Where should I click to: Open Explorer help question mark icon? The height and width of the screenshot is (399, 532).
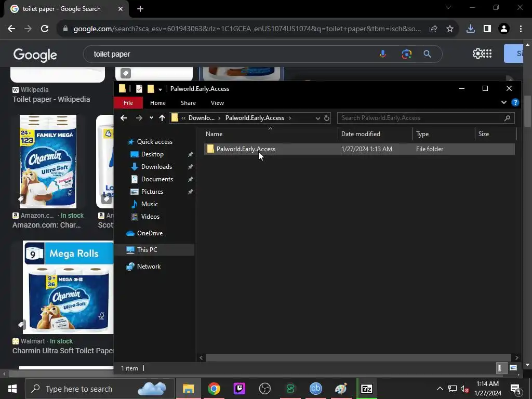pyautogui.click(x=515, y=102)
